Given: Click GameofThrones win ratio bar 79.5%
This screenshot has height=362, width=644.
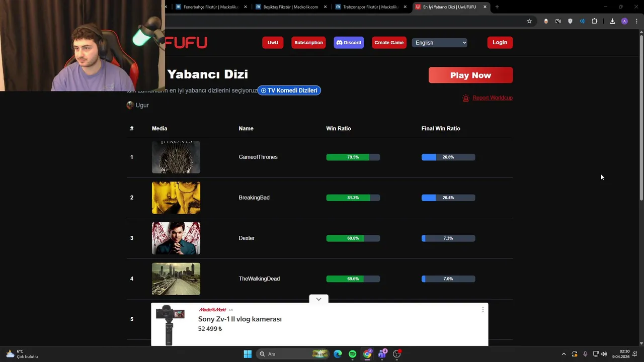Looking at the screenshot, I should tap(353, 157).
